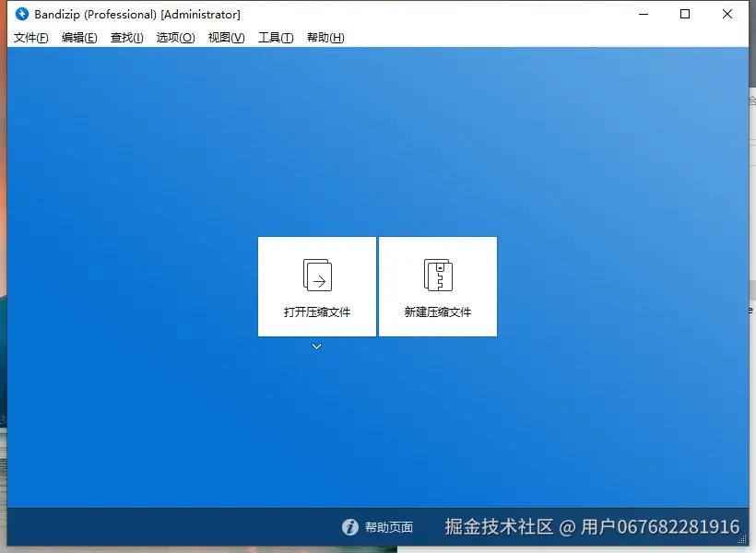
Task: Open the 选项(O) menu
Action: 175,38
